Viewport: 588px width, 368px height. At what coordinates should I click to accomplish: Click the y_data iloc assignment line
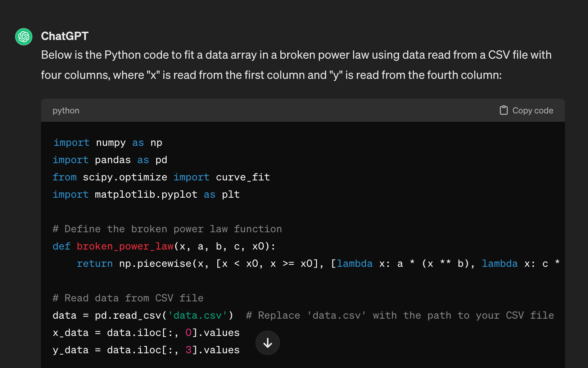point(146,350)
